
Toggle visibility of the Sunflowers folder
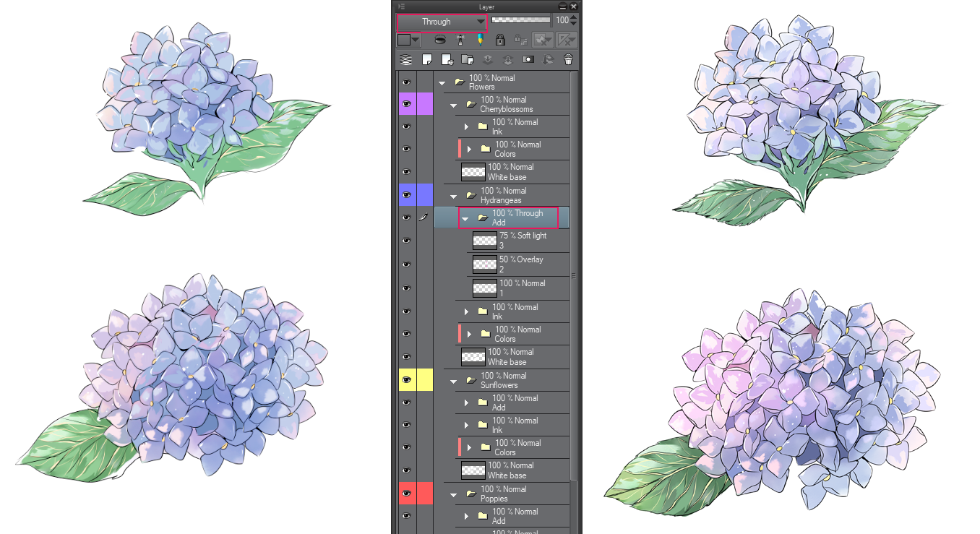coord(406,380)
